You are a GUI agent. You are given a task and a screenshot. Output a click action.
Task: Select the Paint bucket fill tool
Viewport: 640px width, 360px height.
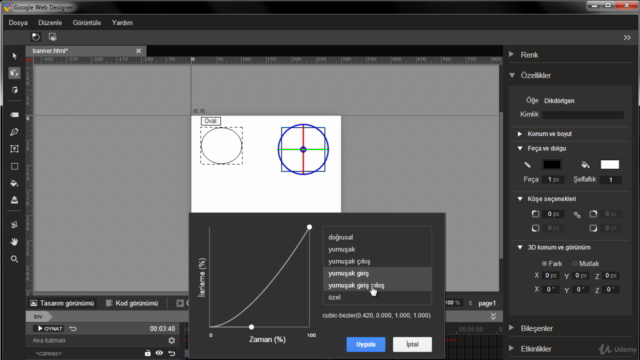[14, 183]
